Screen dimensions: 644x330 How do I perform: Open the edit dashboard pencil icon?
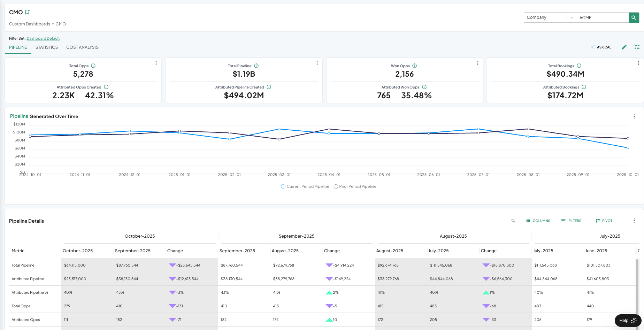click(624, 47)
